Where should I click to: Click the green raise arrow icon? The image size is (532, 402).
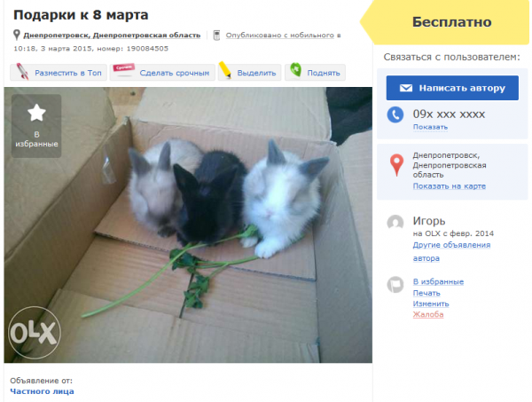[296, 70]
